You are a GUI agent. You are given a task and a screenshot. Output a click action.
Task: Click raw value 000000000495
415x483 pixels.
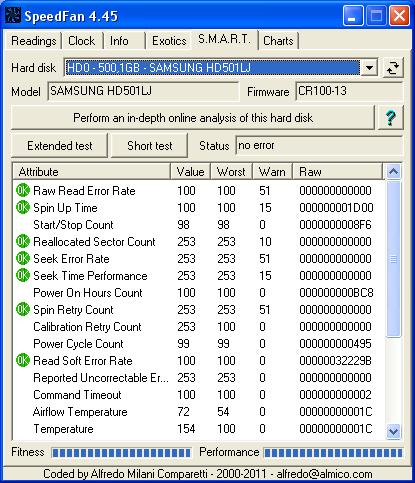click(335, 344)
